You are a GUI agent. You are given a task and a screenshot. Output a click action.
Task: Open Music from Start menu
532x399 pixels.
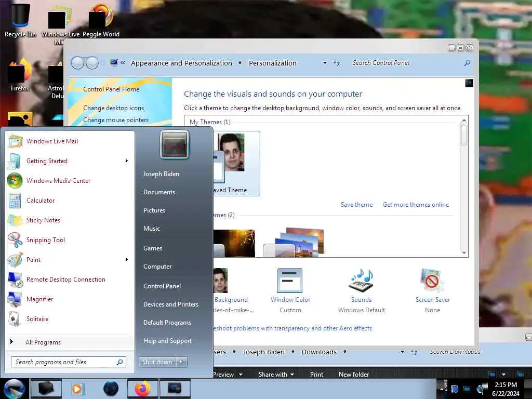click(x=152, y=229)
